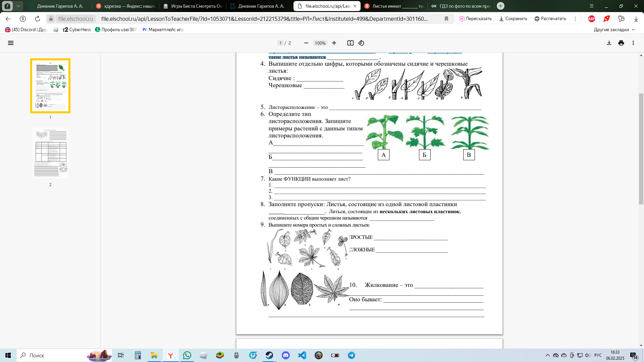This screenshot has width=644, height=362.
Task: Click the 'Распечатать' button
Action: click(x=550, y=19)
